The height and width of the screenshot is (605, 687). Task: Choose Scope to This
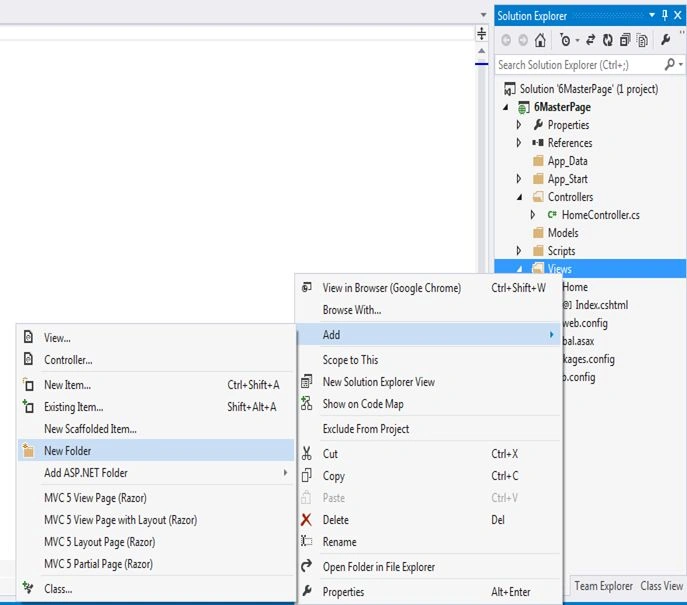(428, 360)
